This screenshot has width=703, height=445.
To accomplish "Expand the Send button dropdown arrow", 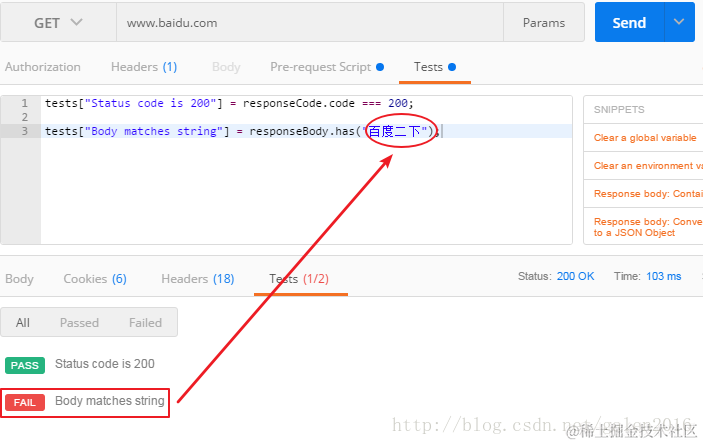I will tap(679, 22).
